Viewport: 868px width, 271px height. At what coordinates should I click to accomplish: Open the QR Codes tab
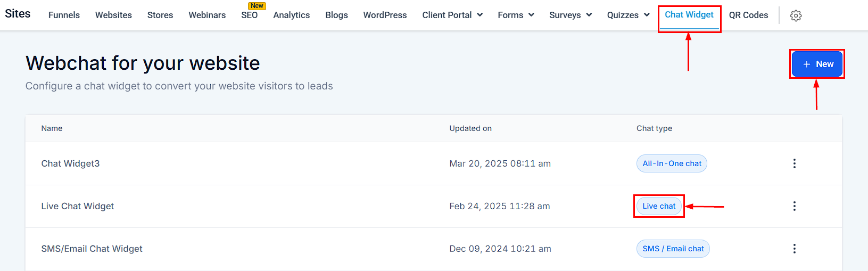(748, 15)
